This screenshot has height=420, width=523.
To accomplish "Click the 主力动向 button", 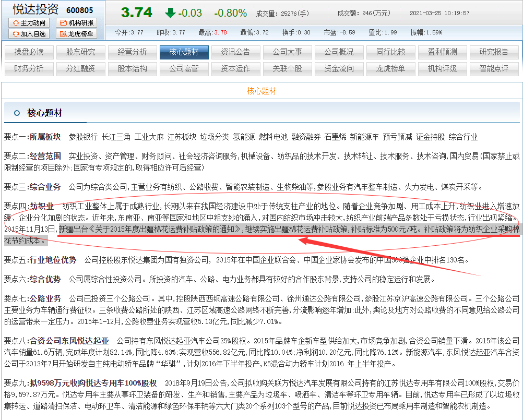I will [29, 22].
